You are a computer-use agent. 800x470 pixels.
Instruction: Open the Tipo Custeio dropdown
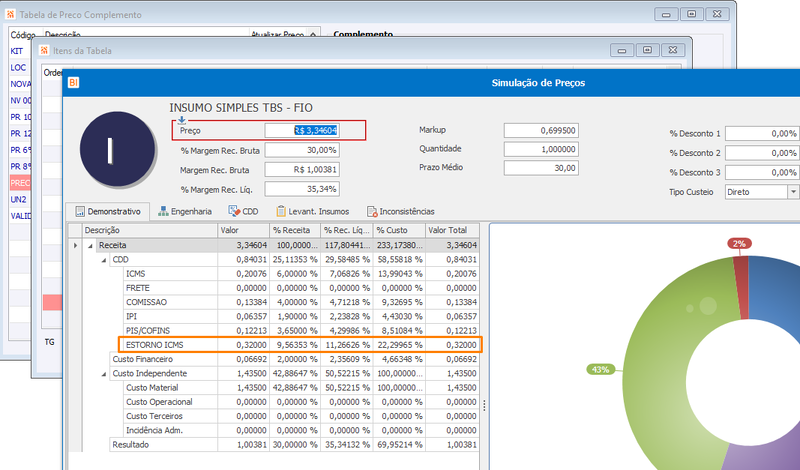coord(793,192)
